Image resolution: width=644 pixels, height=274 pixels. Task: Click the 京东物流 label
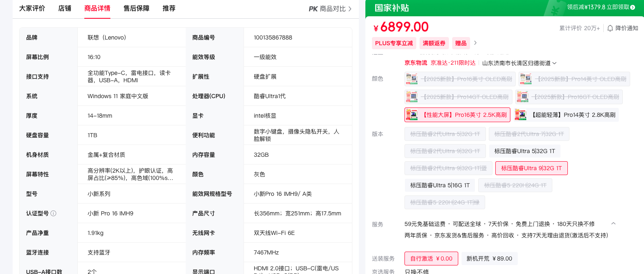[416, 63]
